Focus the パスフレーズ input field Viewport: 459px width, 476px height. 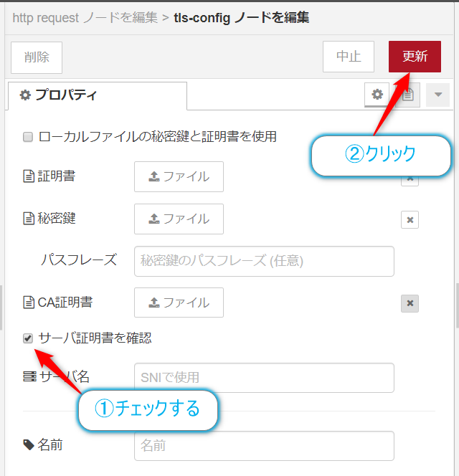click(264, 262)
